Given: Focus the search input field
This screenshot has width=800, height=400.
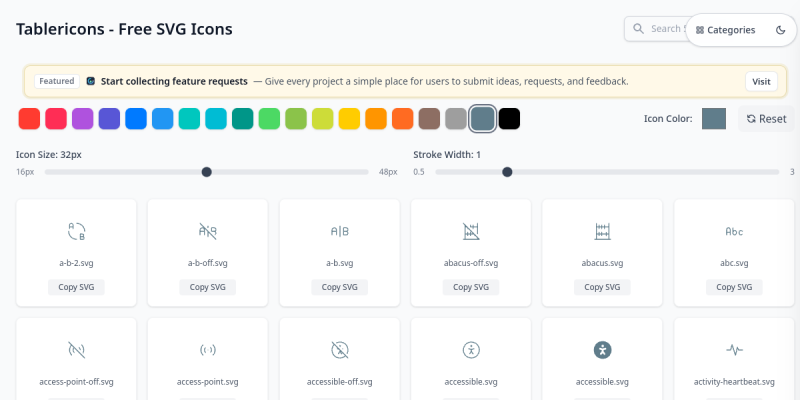Looking at the screenshot, I should point(658,29).
